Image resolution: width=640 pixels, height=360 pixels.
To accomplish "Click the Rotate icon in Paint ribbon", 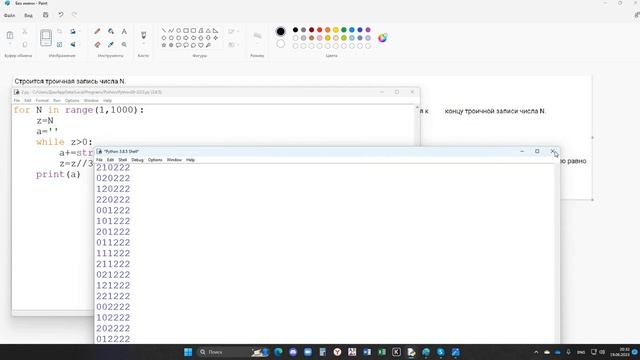I will 73,31.
